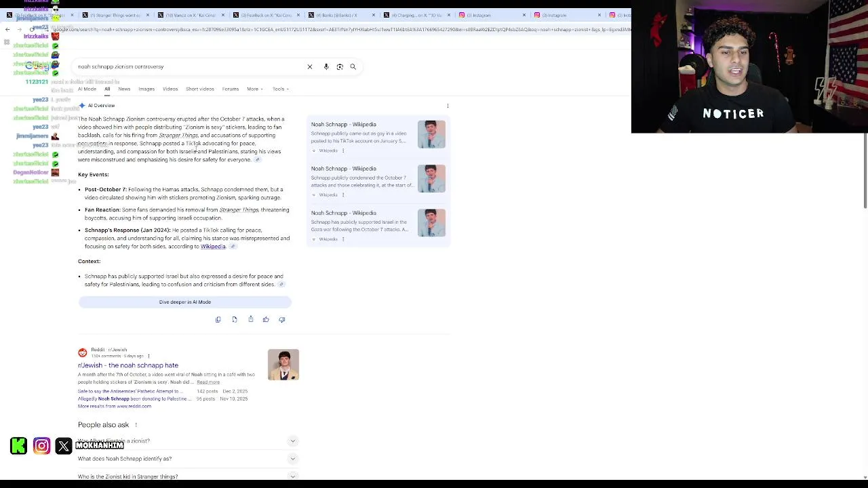Select the Videos results tab

click(170, 89)
